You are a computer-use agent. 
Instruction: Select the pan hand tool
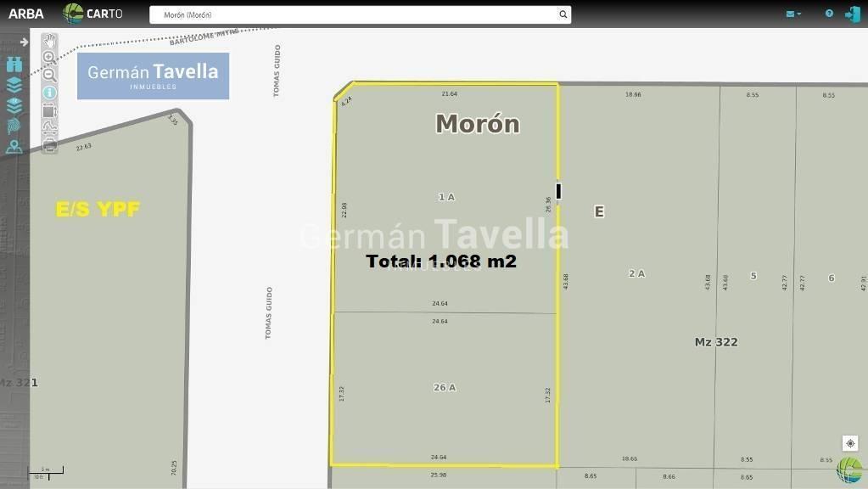pyautogui.click(x=50, y=41)
